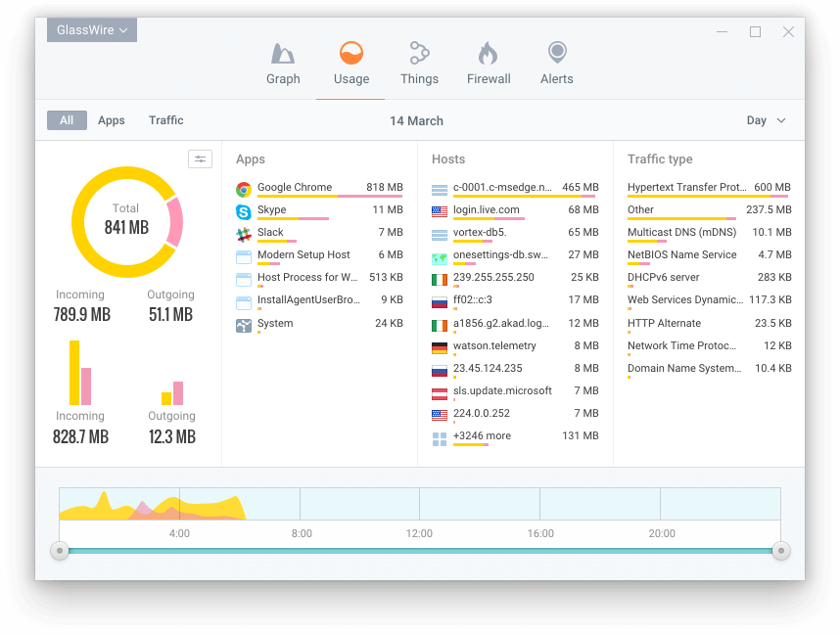This screenshot has width=840, height=635.
Task: Click the usage filter options icon
Action: pyautogui.click(x=201, y=159)
